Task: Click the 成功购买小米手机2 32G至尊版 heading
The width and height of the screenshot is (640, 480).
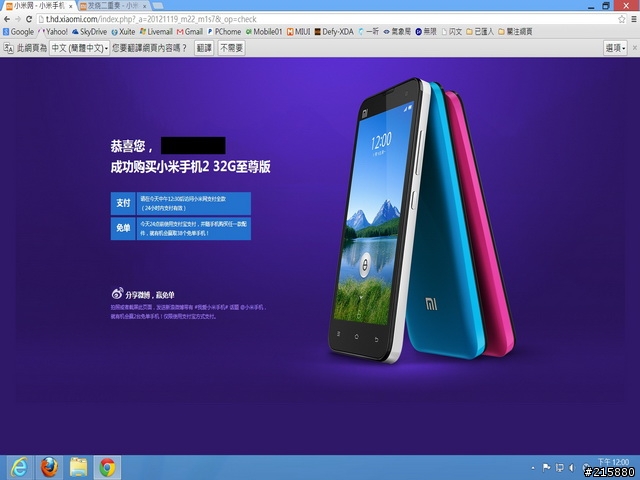Action: coord(190,167)
